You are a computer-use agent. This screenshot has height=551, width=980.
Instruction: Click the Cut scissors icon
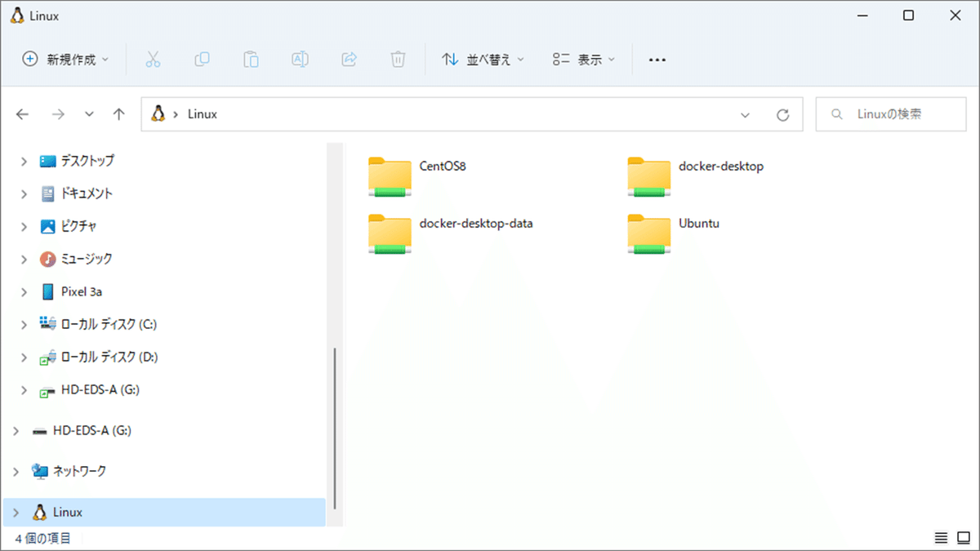click(153, 60)
